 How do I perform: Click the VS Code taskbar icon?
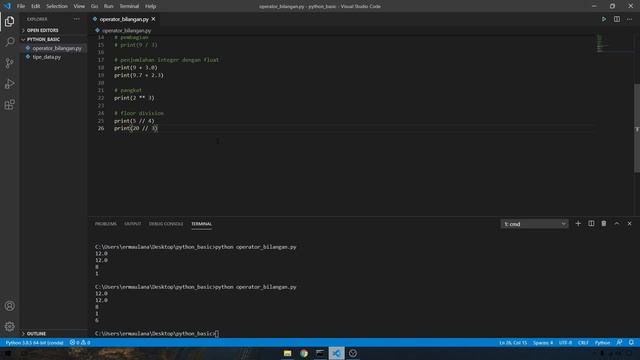tap(336, 353)
